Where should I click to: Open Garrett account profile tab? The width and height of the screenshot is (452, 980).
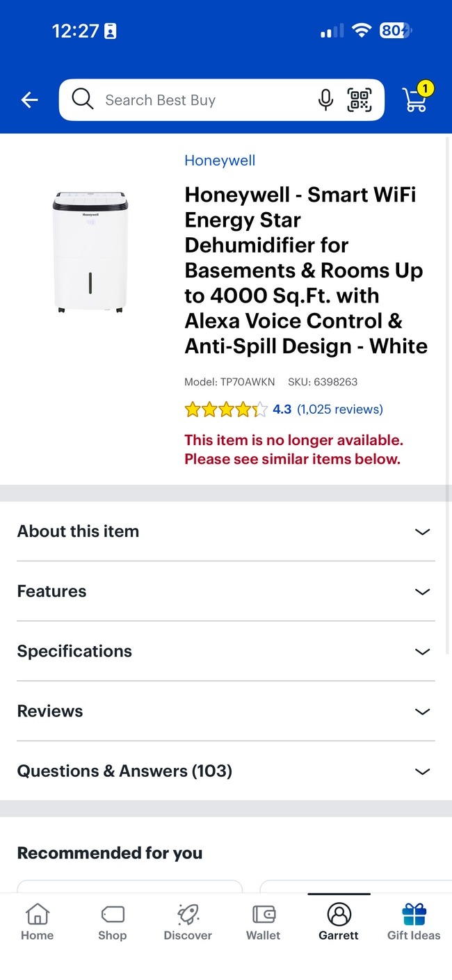[339, 922]
